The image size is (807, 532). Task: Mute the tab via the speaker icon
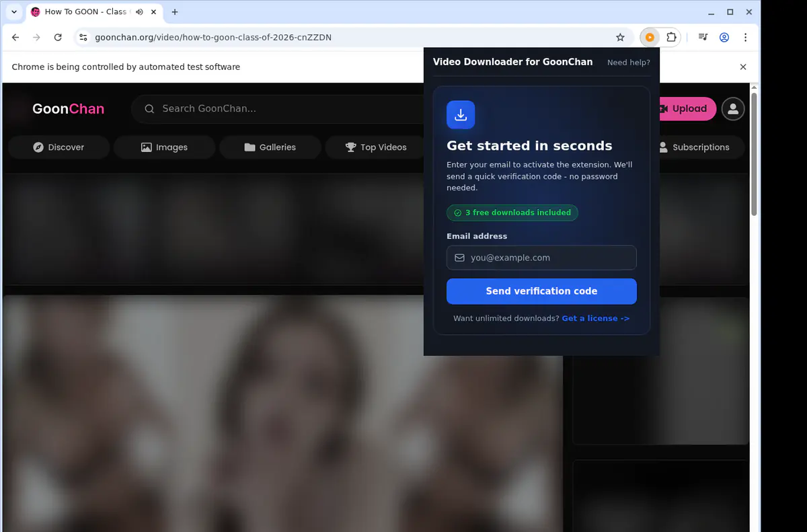[139, 12]
